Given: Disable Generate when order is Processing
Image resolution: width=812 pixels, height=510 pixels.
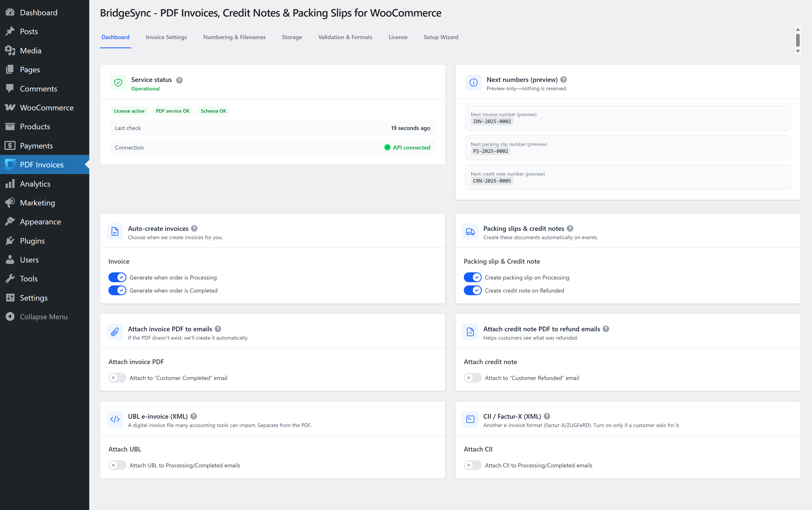Looking at the screenshot, I should (x=117, y=277).
